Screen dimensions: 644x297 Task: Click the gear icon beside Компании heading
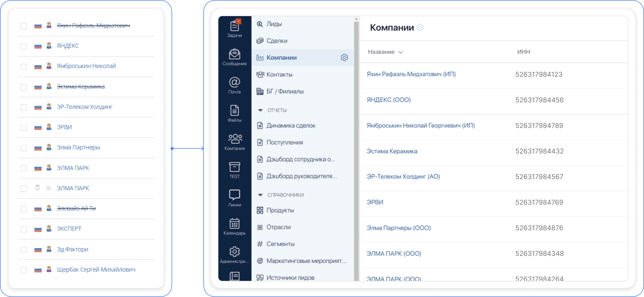click(x=420, y=28)
